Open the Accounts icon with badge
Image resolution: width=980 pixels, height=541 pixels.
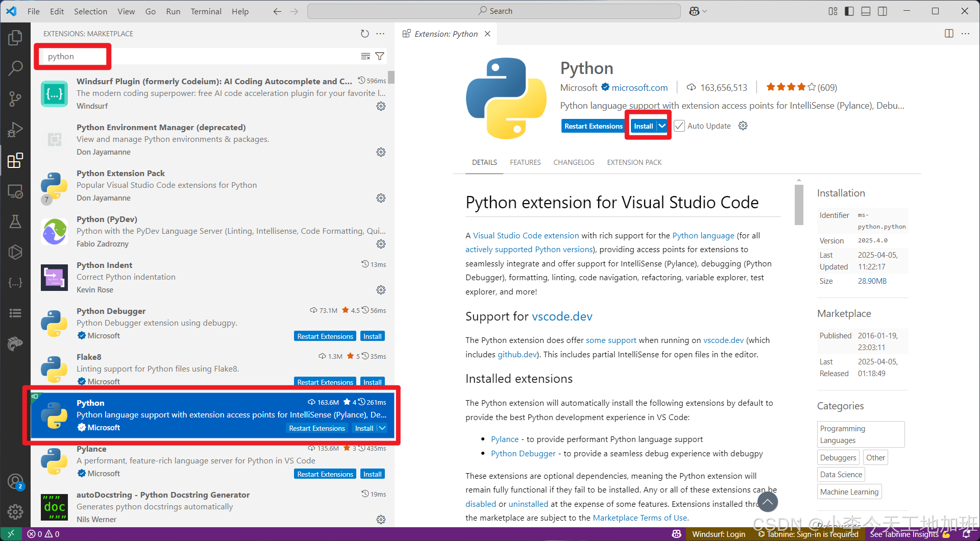15,481
